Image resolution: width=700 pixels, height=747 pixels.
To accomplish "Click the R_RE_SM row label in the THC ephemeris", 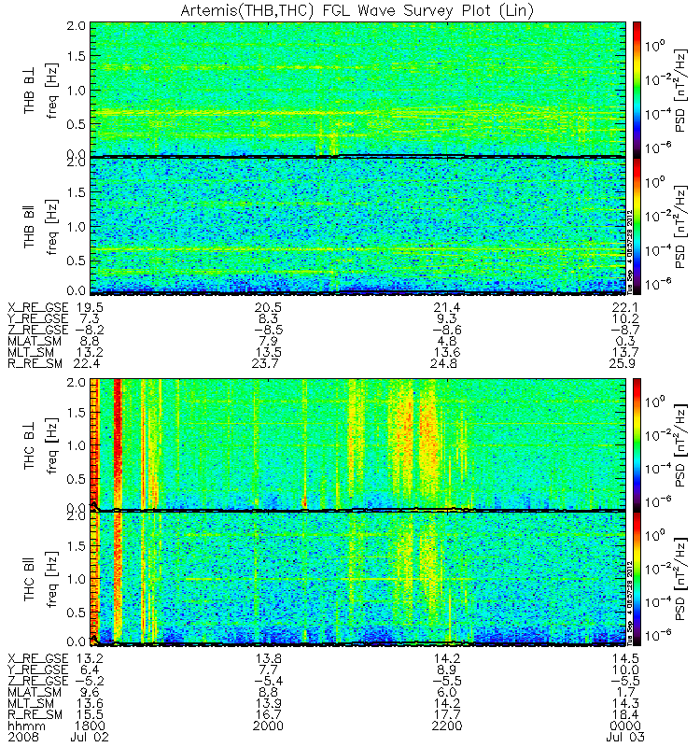I will 35,714.
